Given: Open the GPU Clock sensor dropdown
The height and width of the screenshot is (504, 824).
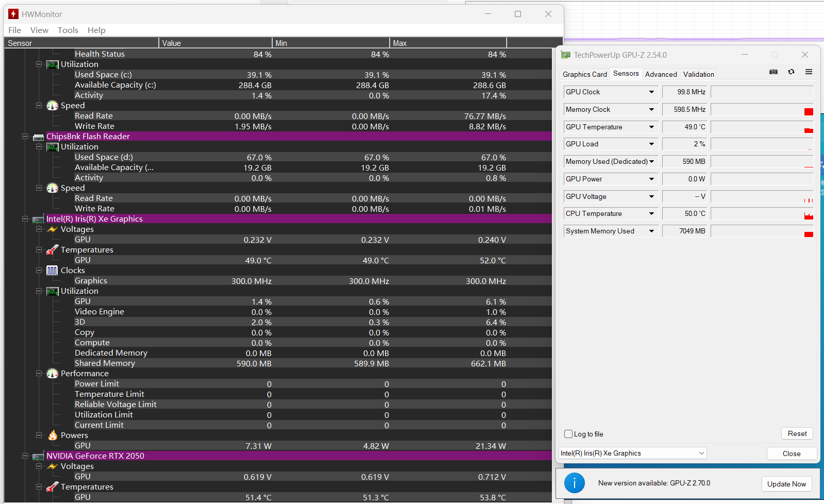Looking at the screenshot, I should coord(651,92).
